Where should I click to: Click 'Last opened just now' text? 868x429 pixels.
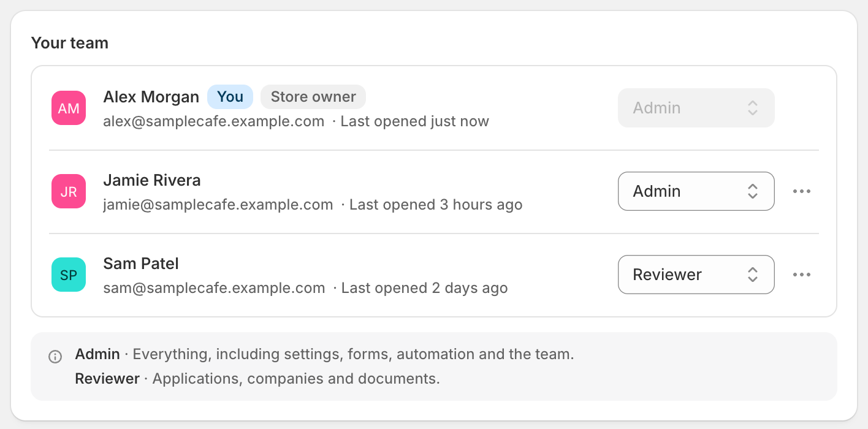[x=415, y=121]
